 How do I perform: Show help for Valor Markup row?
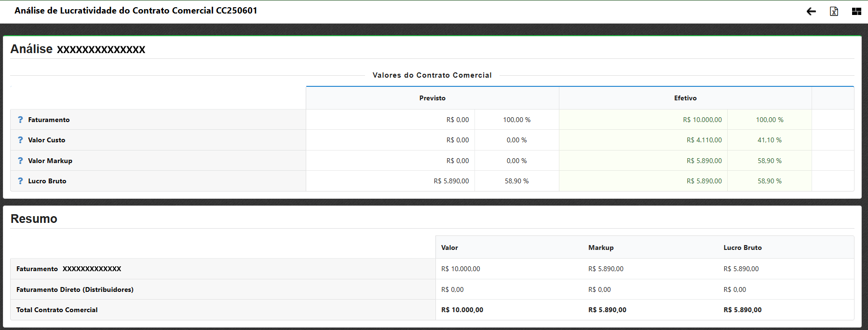coord(20,161)
